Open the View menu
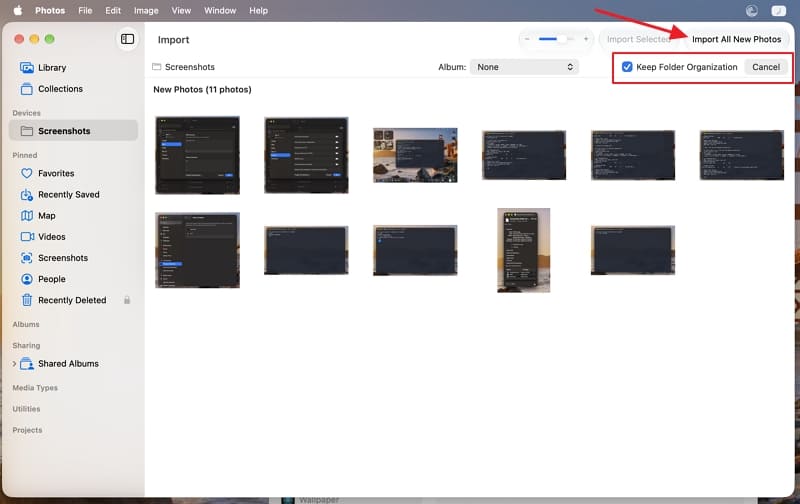 tap(181, 10)
